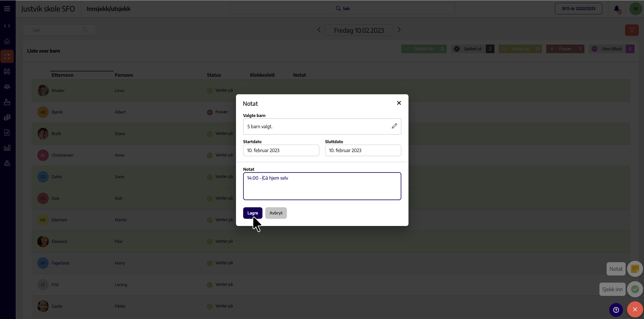
Task: Toggle the Sjekket ut status filter
Action: click(473, 49)
